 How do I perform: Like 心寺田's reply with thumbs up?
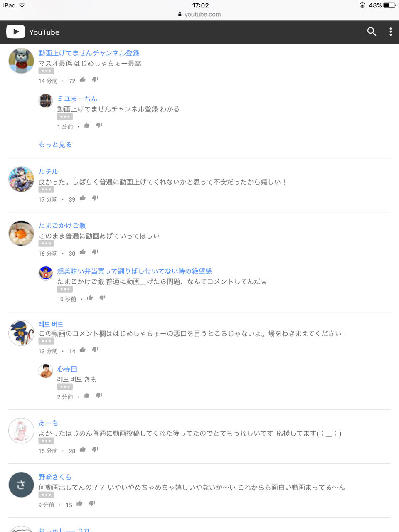coord(86,396)
